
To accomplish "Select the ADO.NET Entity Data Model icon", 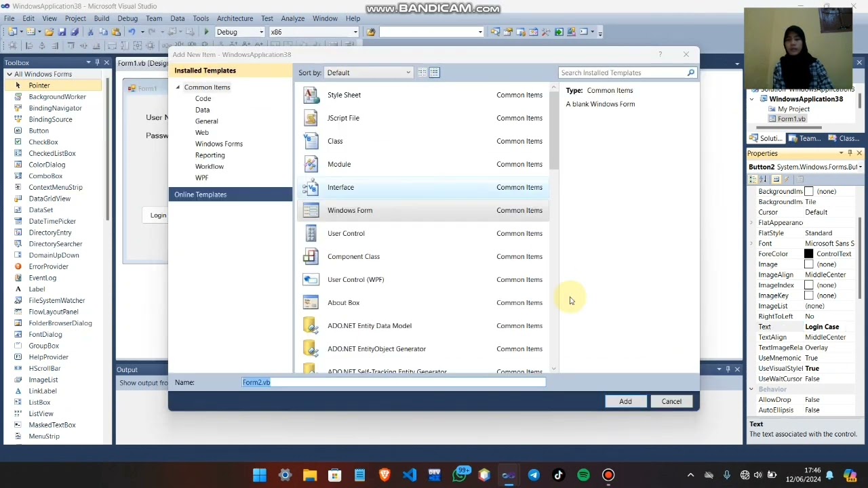I will (311, 325).
